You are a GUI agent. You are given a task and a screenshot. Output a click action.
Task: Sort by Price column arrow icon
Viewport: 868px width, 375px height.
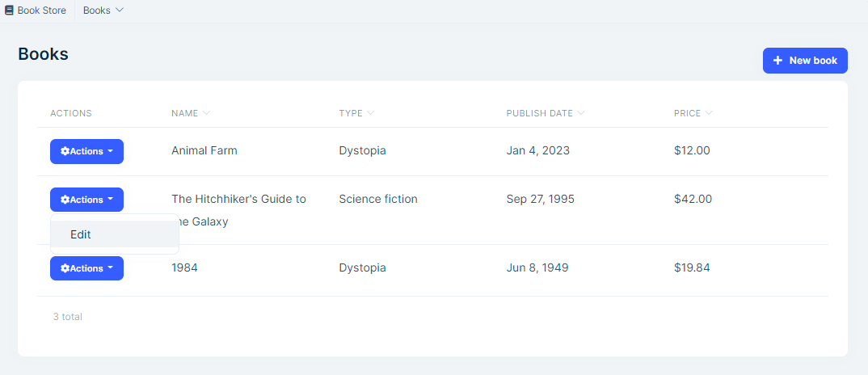(709, 113)
